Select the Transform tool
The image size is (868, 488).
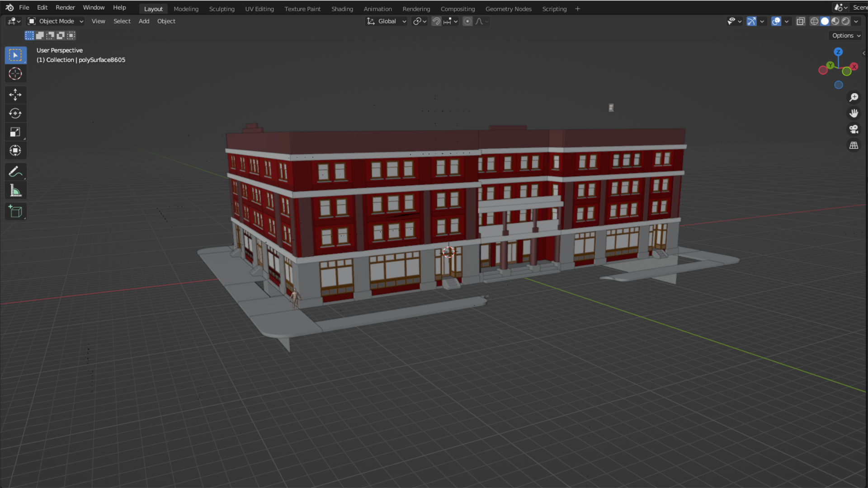click(15, 150)
